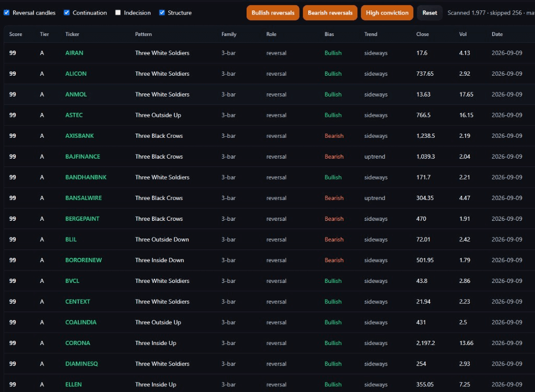Open the ELLEN ticker
The image size is (535, 392).
[x=73, y=385]
